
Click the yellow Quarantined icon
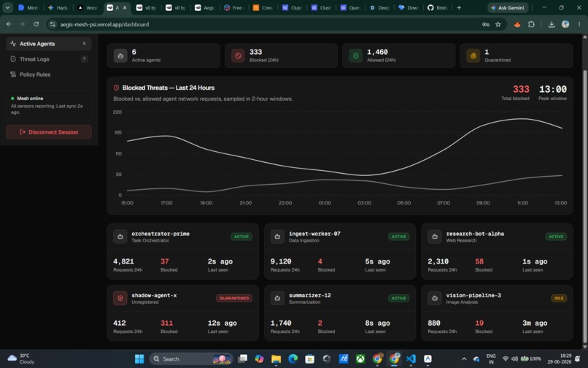click(473, 55)
